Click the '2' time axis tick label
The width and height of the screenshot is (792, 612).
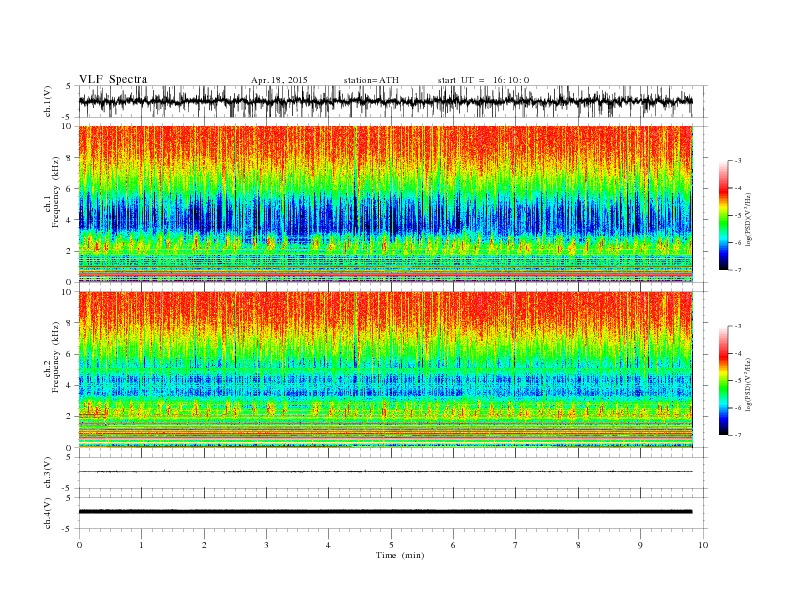pos(204,545)
